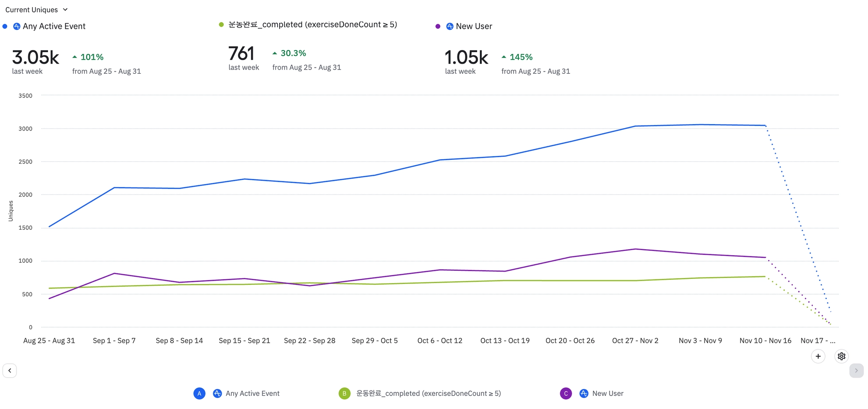Viewport: 868px width, 409px height.
Task: Open the chart settings gear icon
Action: 841,356
